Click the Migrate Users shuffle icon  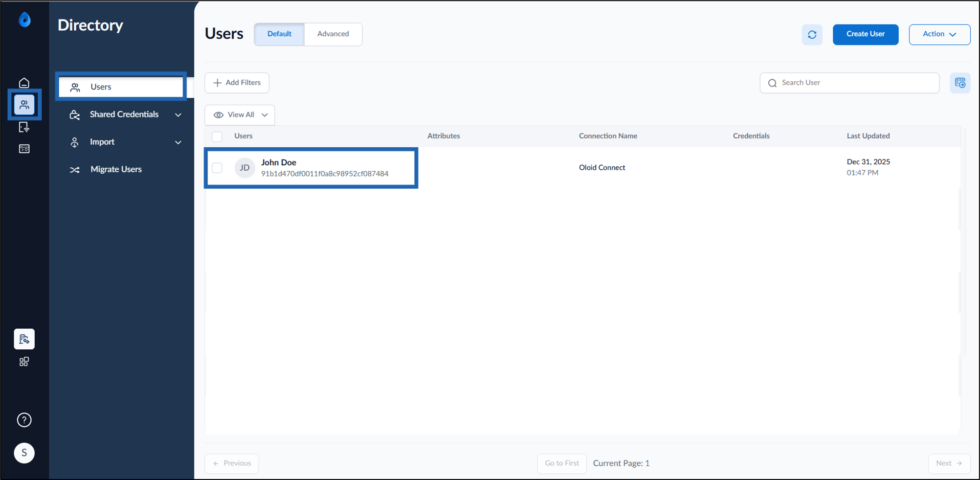click(x=74, y=170)
